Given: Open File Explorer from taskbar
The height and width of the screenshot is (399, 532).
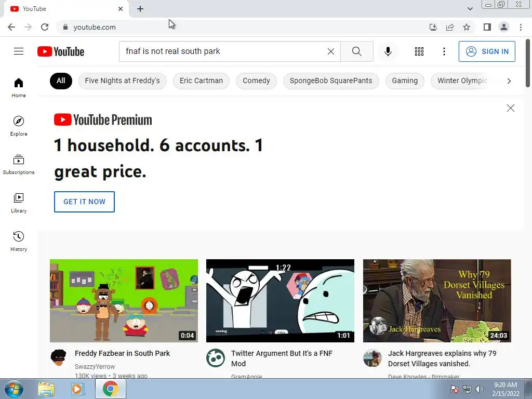Looking at the screenshot, I should [46, 389].
